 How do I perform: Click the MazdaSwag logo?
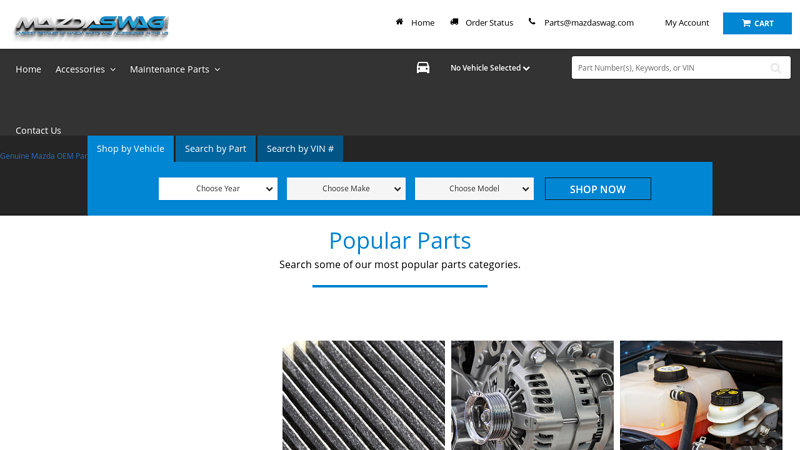tap(91, 26)
